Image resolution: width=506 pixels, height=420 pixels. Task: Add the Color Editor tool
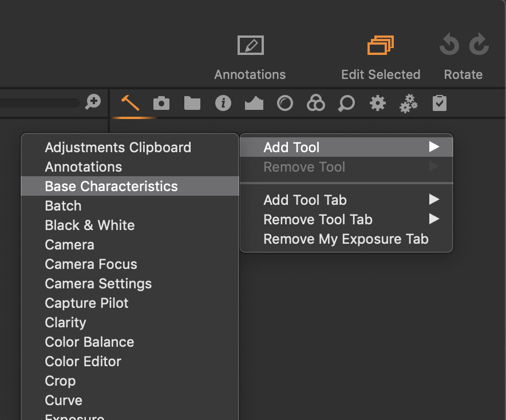click(x=83, y=361)
